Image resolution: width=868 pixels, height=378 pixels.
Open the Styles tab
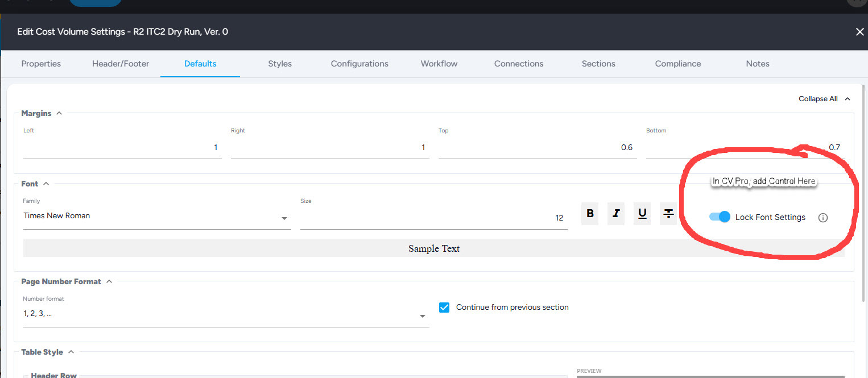point(280,64)
